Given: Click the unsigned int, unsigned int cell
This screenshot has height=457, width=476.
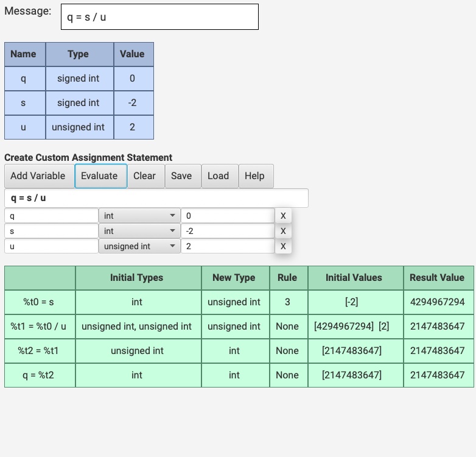Looking at the screenshot, I should point(138,327).
